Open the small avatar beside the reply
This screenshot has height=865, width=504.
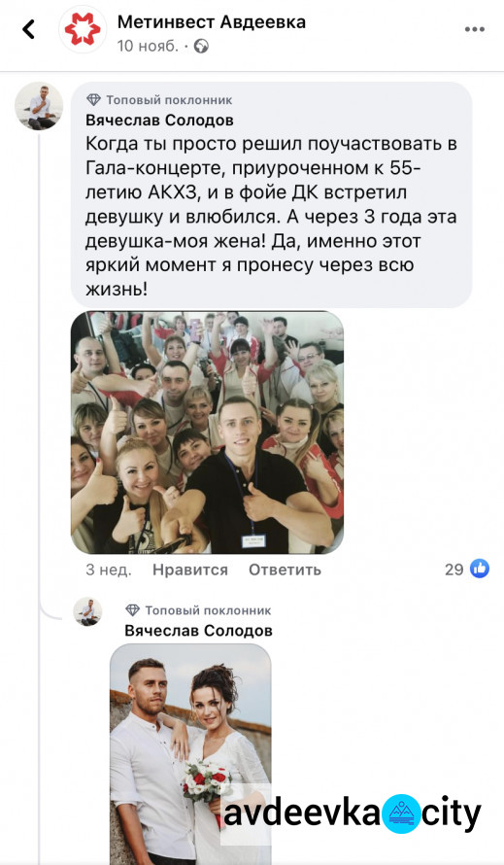coord(87,611)
